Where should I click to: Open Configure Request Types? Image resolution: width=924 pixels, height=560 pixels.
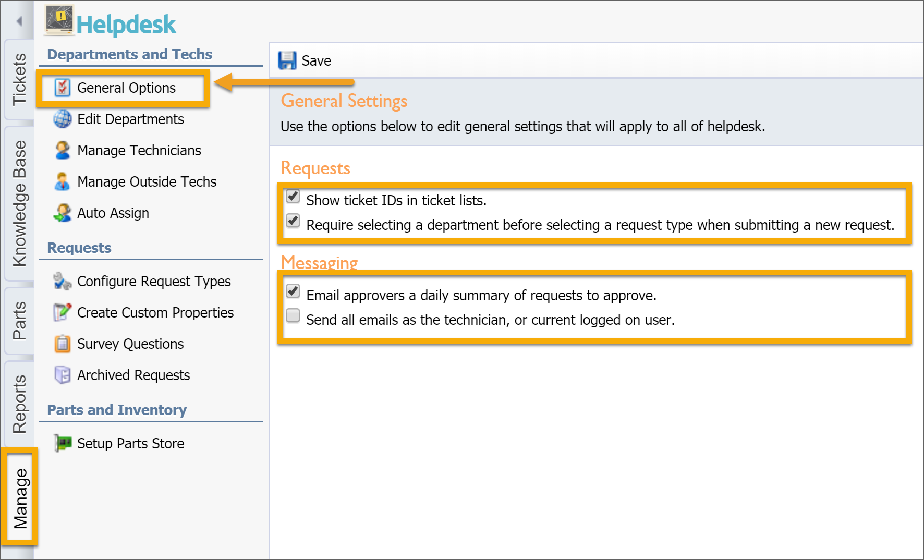click(x=154, y=282)
